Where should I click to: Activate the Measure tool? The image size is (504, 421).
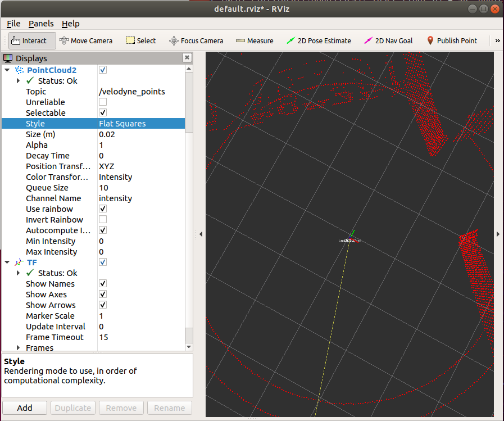point(255,40)
